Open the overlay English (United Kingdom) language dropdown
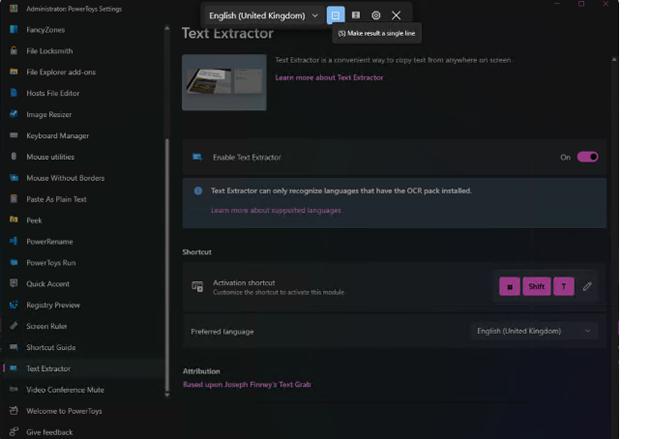 [263, 15]
